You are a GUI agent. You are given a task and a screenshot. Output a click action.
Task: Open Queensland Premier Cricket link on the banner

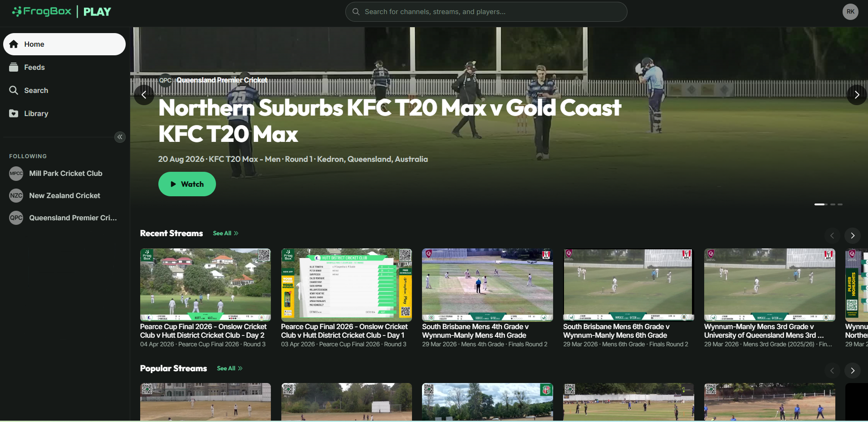pyautogui.click(x=222, y=80)
